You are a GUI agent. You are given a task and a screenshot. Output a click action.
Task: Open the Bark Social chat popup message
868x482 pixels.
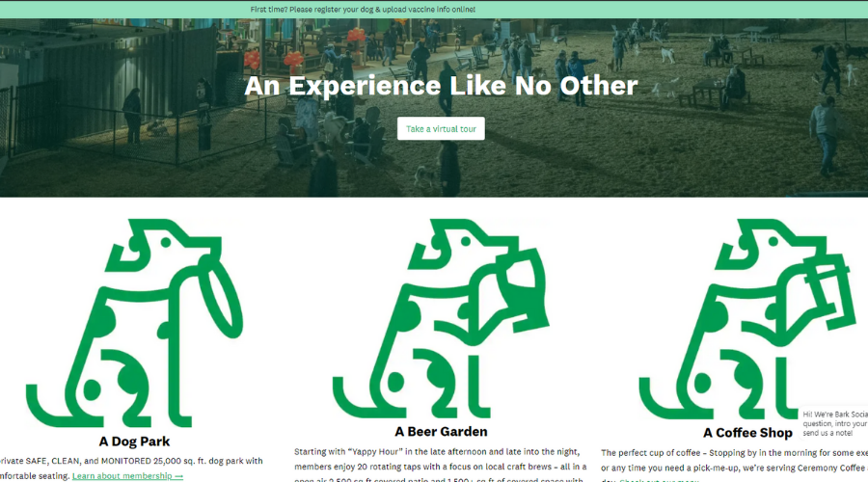click(833, 423)
